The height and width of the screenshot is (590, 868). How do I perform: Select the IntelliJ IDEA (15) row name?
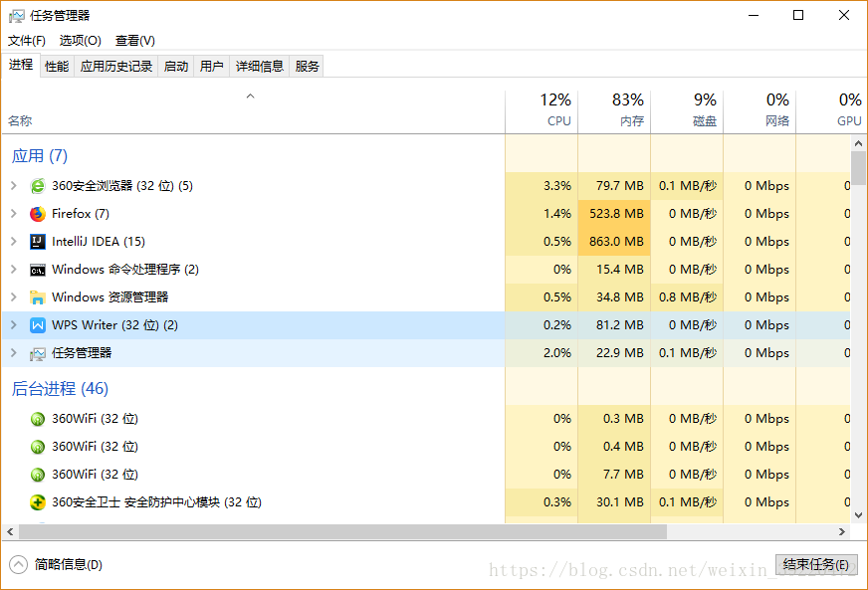pos(99,242)
